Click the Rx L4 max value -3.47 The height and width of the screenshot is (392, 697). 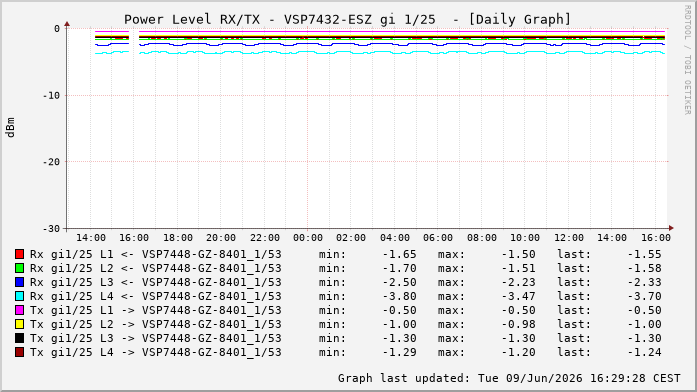518,296
